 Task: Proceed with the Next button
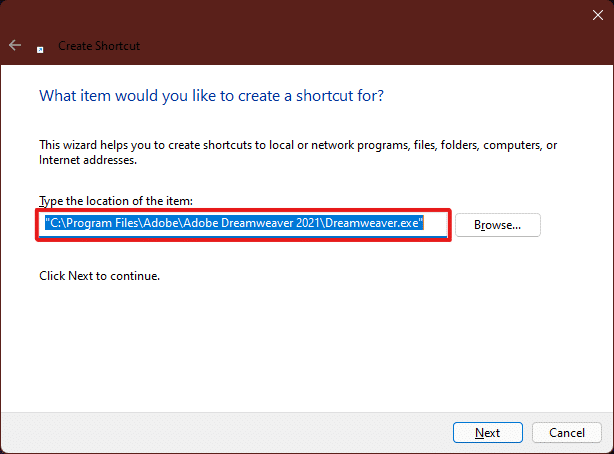[488, 432]
